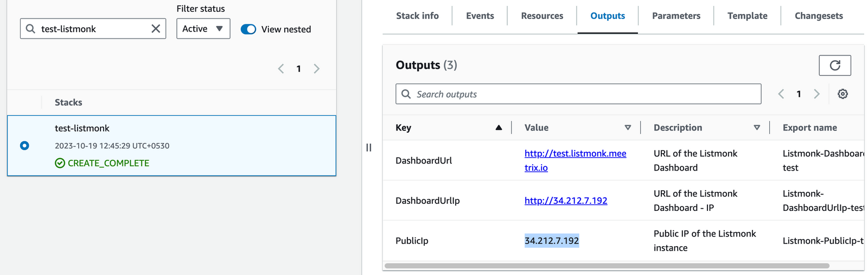Open Outputs table preferences gear

point(843,94)
